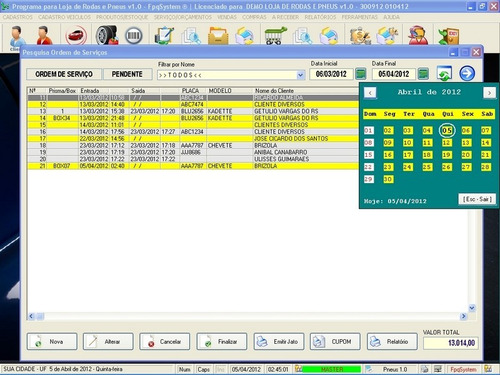Viewport: 500px width, 375px height.
Task: Open the FERRAMENTAS menu
Action: point(359,17)
